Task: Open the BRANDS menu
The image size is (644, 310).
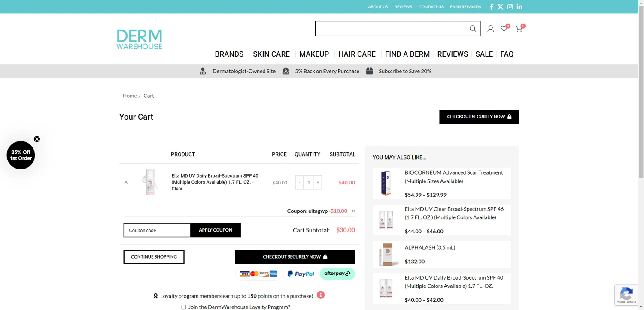Action: click(229, 54)
